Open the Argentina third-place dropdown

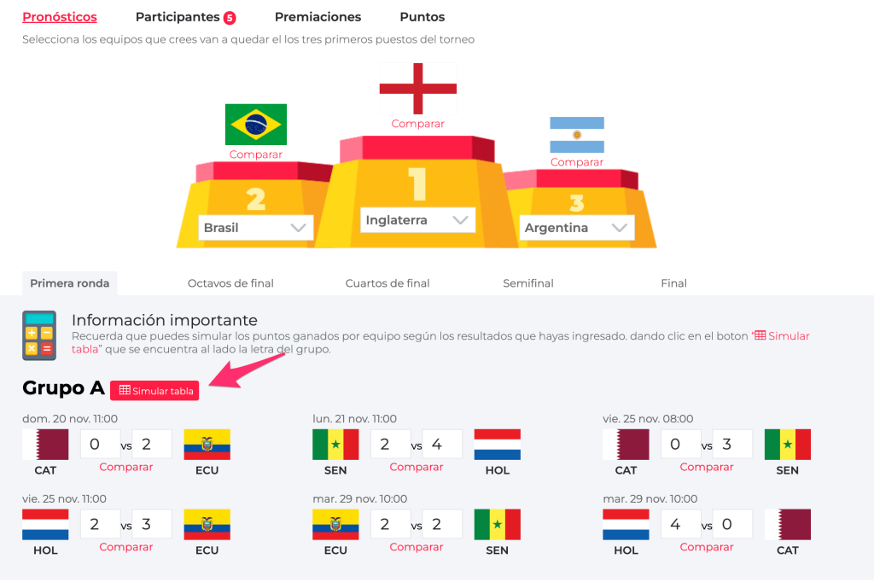coord(577,227)
